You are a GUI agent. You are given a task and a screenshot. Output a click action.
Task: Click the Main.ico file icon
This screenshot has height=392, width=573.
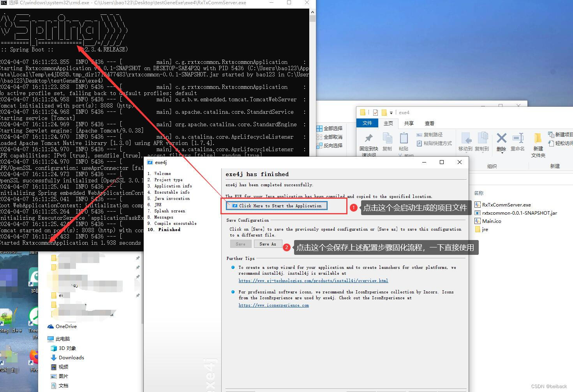coord(478,221)
